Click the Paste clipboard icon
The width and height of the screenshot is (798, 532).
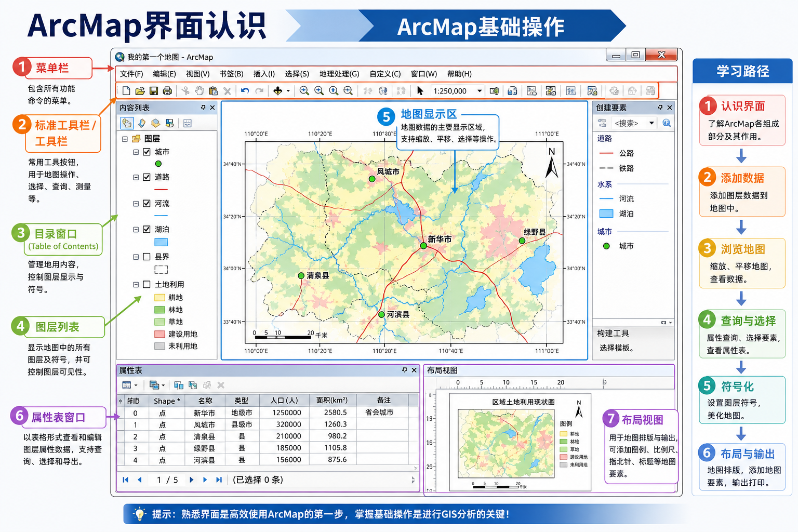pyautogui.click(x=213, y=91)
